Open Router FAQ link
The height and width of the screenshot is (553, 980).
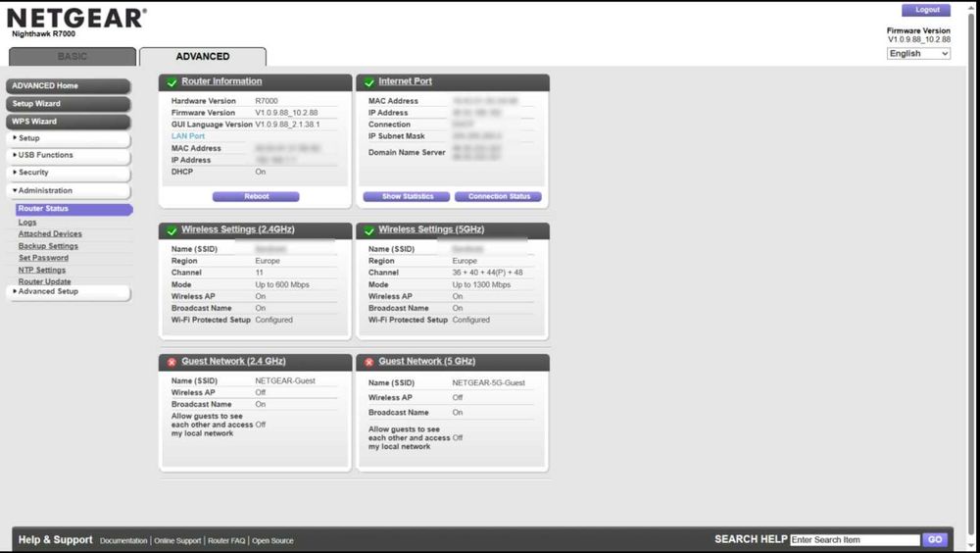pos(226,540)
